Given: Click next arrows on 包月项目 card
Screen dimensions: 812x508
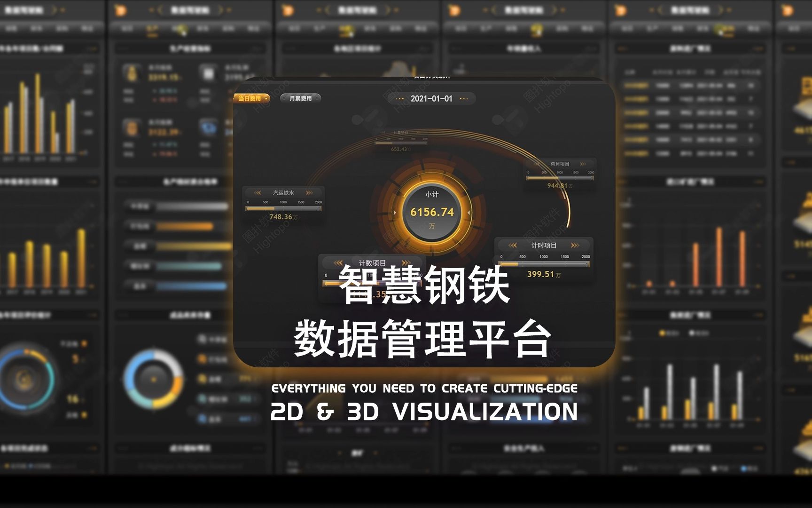Looking at the screenshot, I should (x=583, y=164).
